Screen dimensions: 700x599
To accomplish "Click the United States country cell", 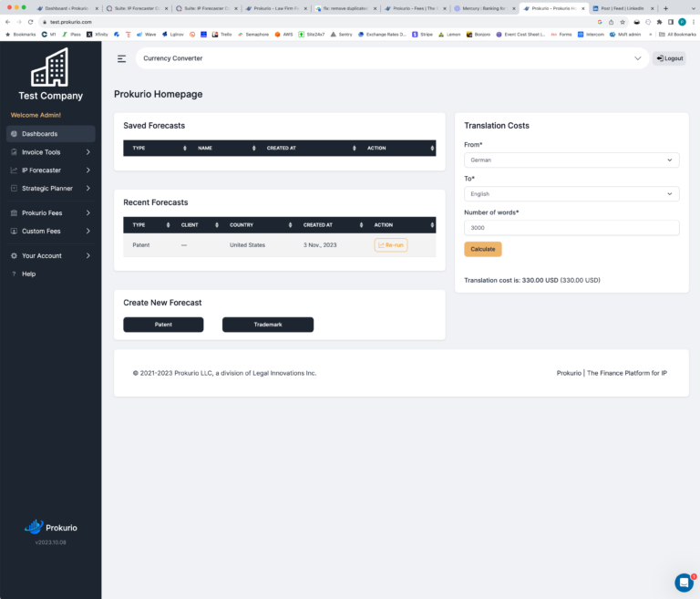I will click(x=247, y=244).
